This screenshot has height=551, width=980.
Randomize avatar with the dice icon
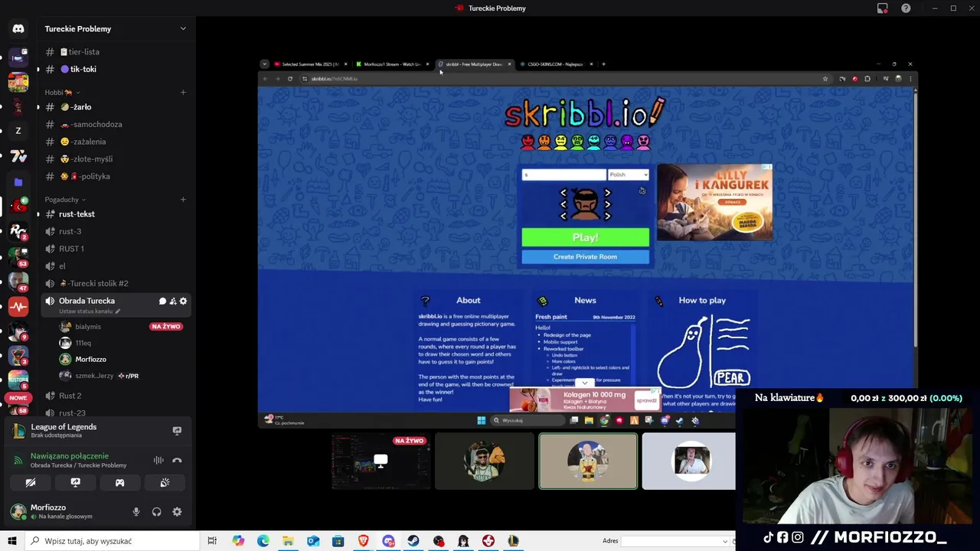point(642,191)
